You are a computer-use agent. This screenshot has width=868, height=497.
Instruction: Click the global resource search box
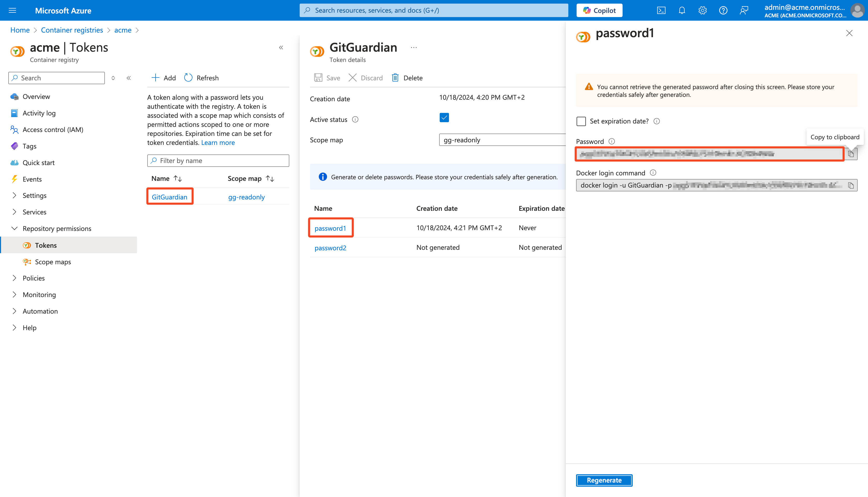(433, 10)
